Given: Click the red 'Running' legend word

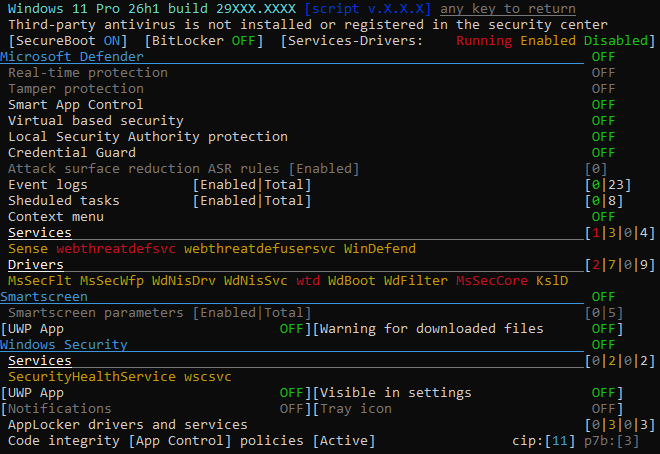Looking at the screenshot, I should (x=484, y=40).
